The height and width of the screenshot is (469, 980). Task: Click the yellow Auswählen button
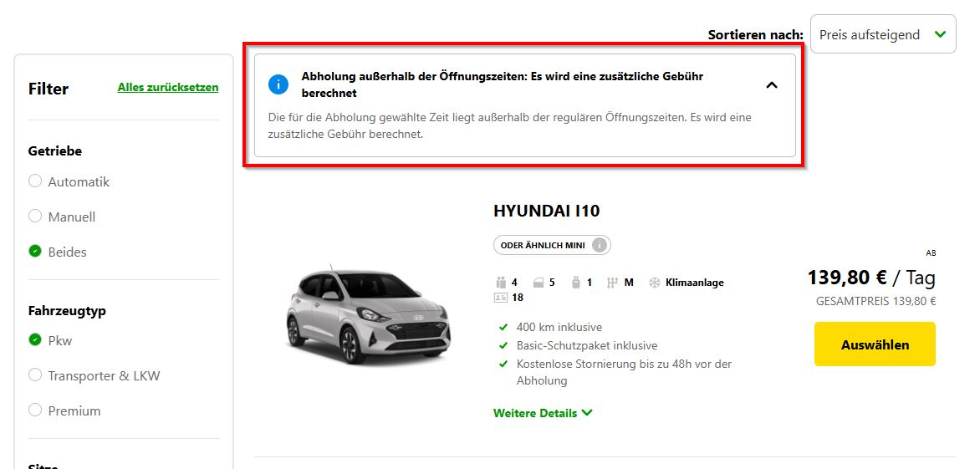tap(875, 344)
